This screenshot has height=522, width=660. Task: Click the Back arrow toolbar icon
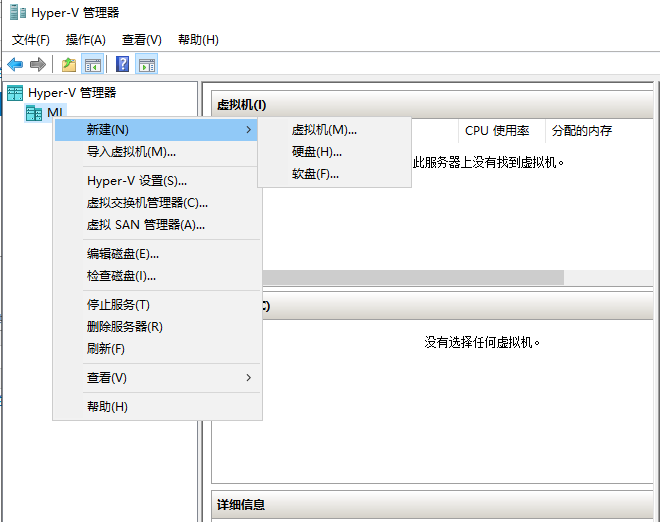point(15,64)
